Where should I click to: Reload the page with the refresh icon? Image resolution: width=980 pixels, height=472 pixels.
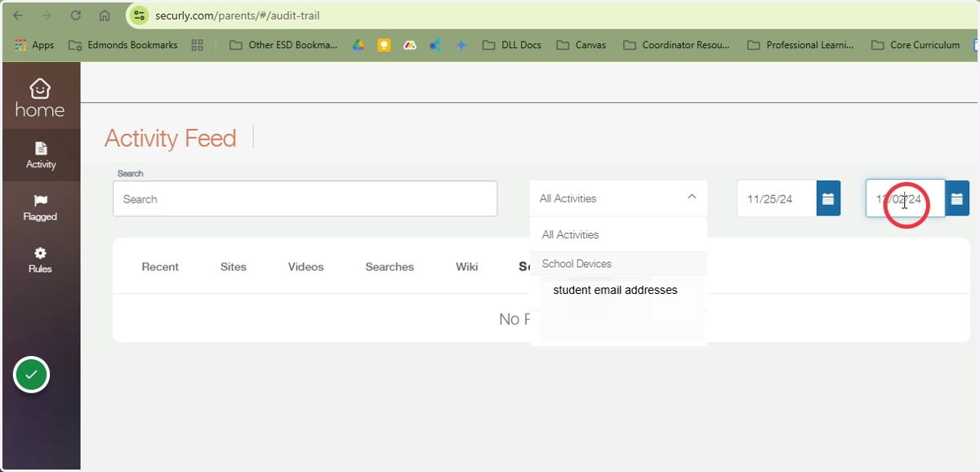click(76, 16)
